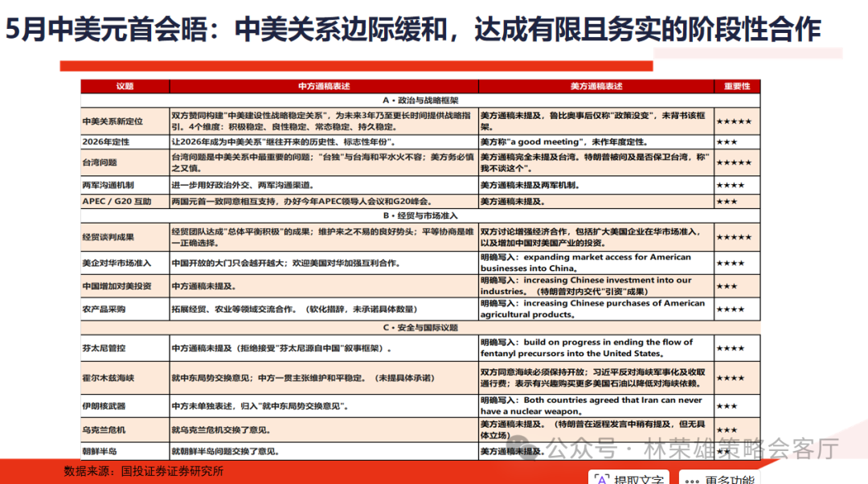The height and width of the screenshot is (484, 868).
Task: Click the APEC / G20 互助 row label
Action: point(117,201)
